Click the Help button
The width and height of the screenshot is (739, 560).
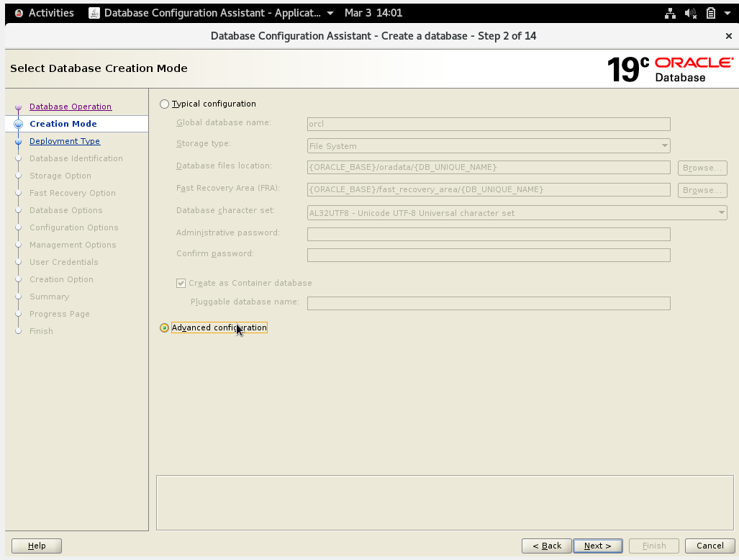click(x=37, y=546)
